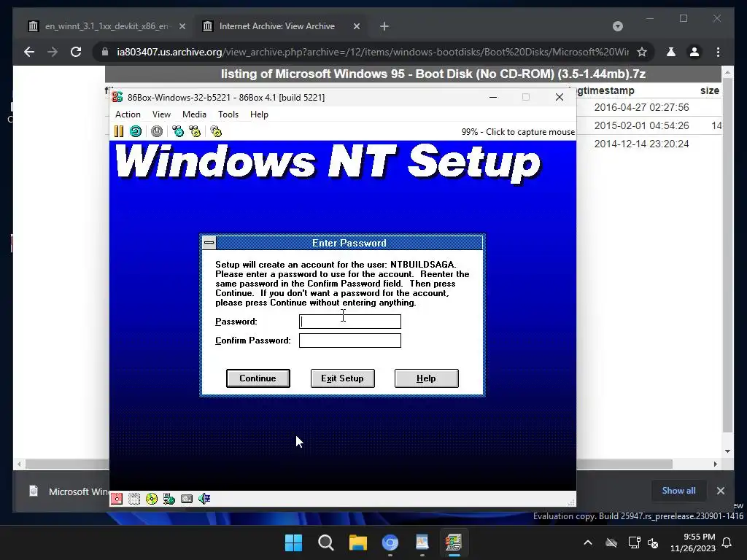The width and height of the screenshot is (747, 560).
Task: Click the taskbar clock showing 9:55 PM
Action: pos(693,542)
